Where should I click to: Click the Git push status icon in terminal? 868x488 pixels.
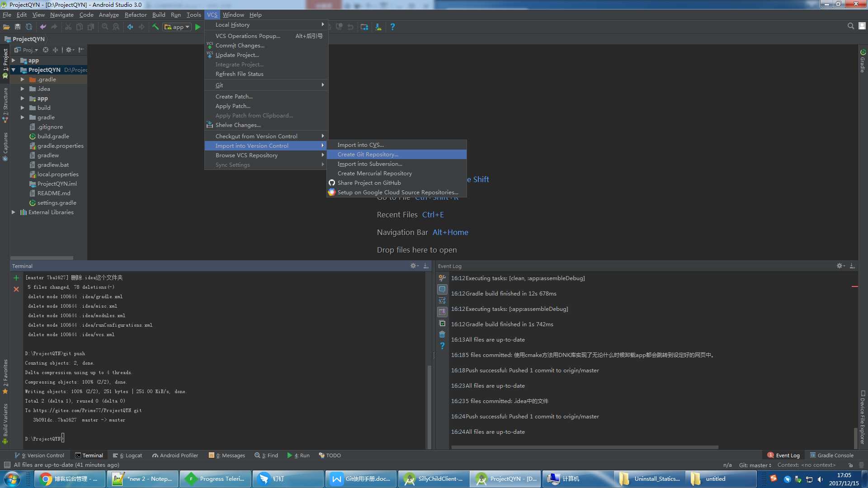click(x=16, y=277)
